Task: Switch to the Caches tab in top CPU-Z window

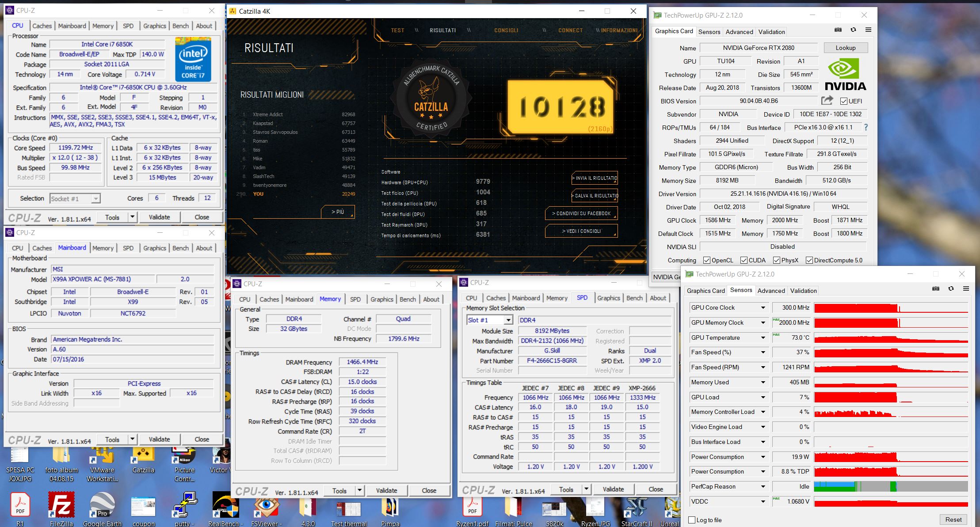Action: (42, 26)
